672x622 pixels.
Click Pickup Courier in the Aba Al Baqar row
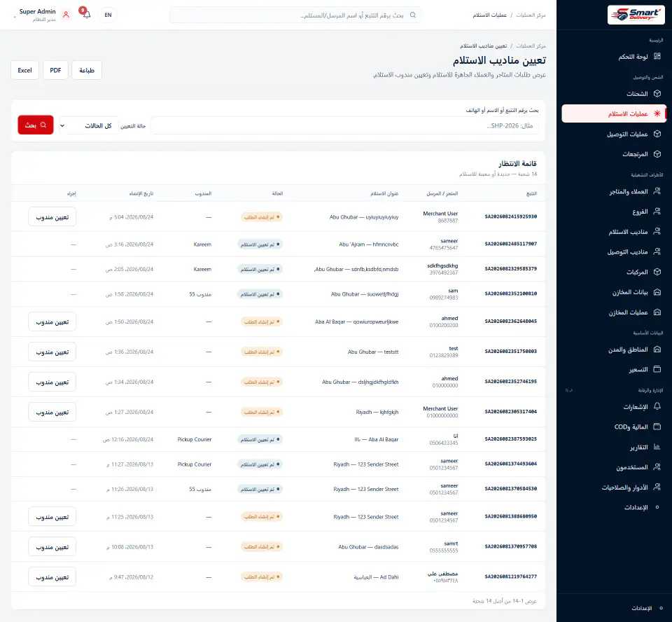click(x=195, y=439)
